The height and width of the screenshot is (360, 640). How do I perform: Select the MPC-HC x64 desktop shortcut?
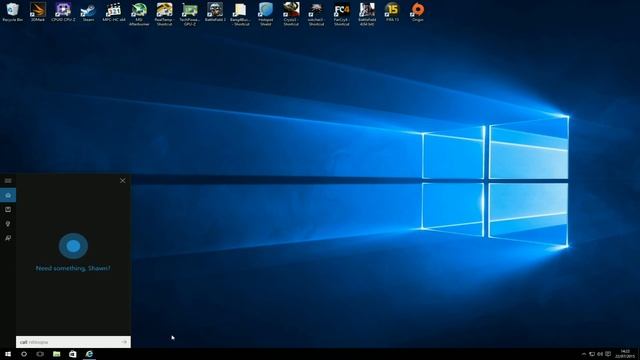tap(113, 12)
